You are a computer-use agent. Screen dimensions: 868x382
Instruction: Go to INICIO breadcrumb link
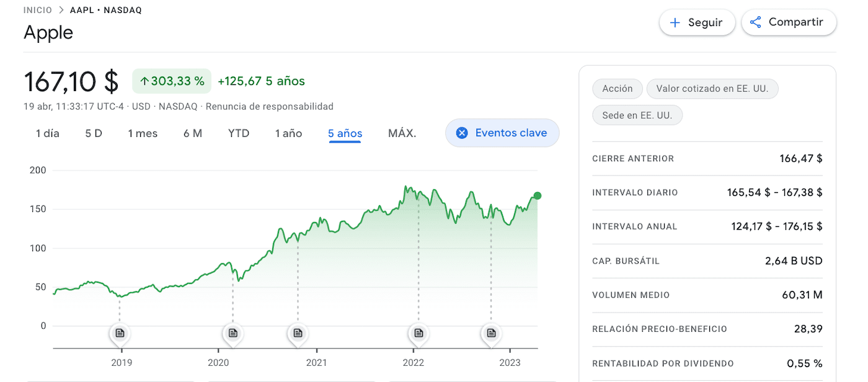38,11
